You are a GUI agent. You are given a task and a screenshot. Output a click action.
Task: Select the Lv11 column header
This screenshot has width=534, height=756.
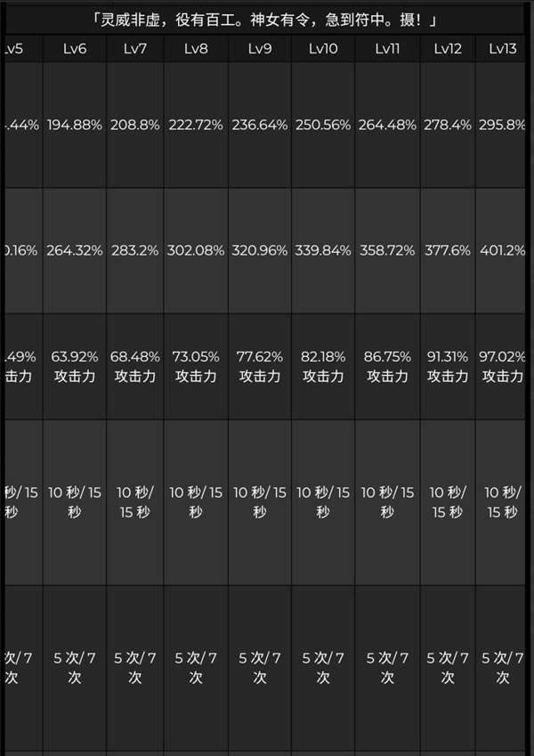[x=387, y=48]
